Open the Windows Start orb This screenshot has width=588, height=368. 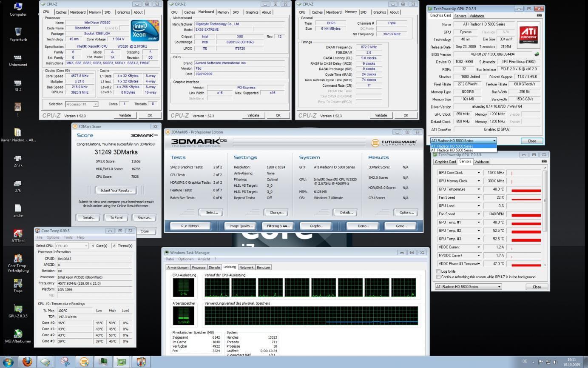click(x=8, y=362)
